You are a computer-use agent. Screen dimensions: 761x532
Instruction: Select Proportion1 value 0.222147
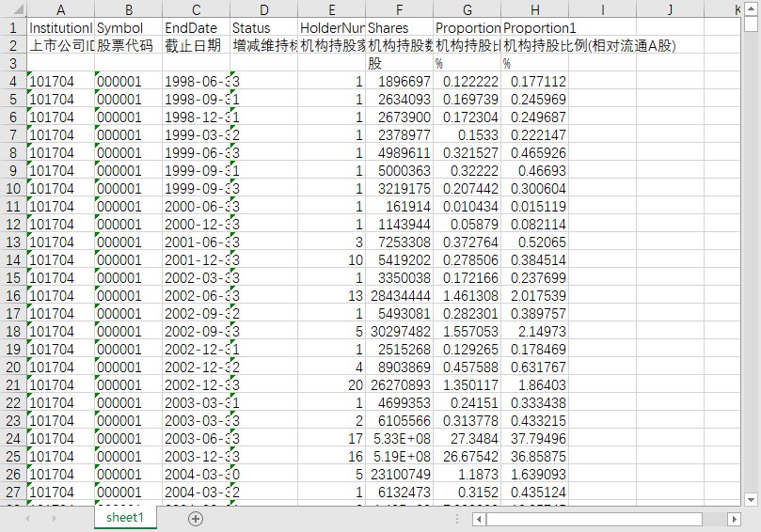pyautogui.click(x=535, y=134)
